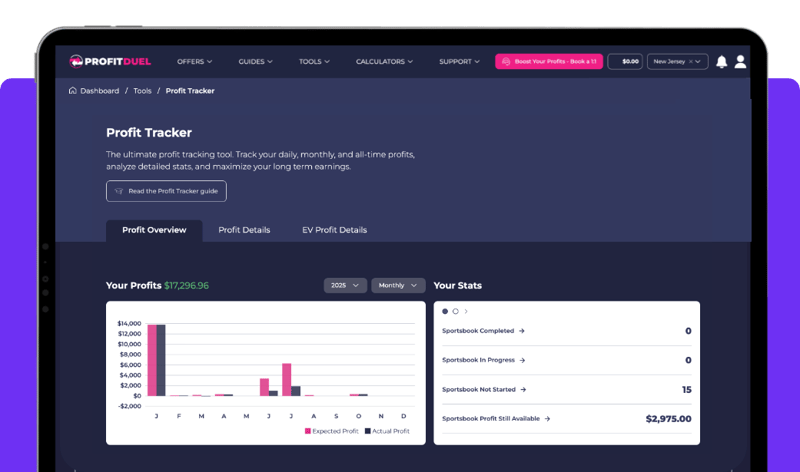This screenshot has width=800, height=472.
Task: Click Sportsbook Profit Still Available link
Action: [491, 419]
